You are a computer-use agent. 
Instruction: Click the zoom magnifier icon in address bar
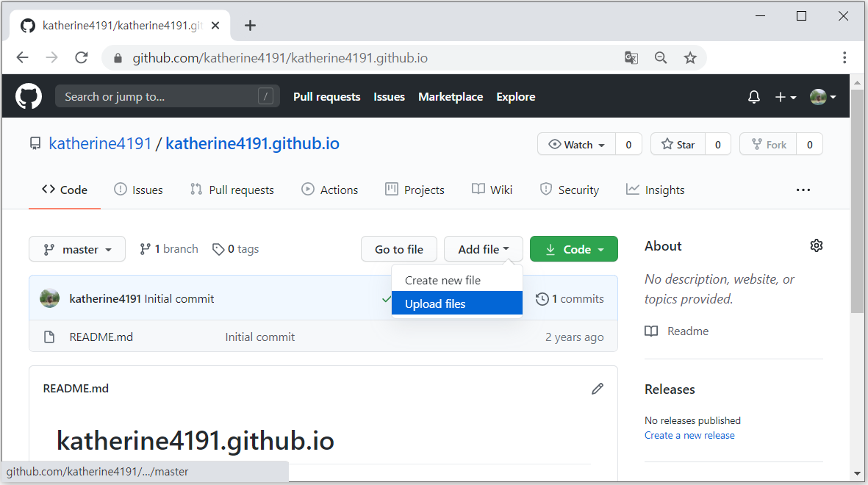click(x=661, y=57)
